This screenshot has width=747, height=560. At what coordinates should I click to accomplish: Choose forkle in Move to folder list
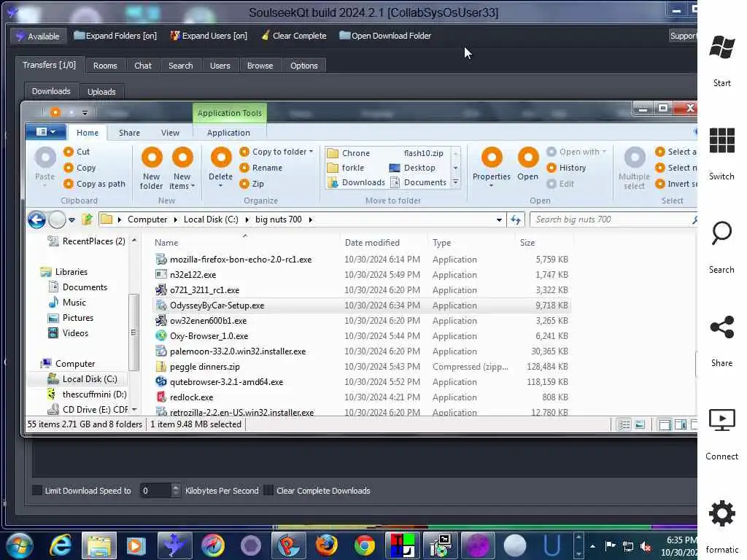click(347, 168)
